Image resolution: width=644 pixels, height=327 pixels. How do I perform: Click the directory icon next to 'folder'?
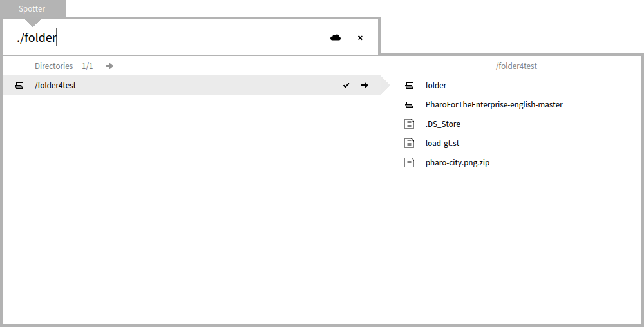tap(410, 86)
